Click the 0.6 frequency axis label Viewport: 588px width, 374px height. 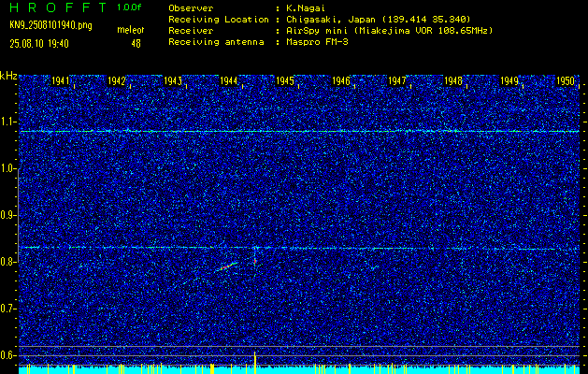pyautogui.click(x=7, y=355)
